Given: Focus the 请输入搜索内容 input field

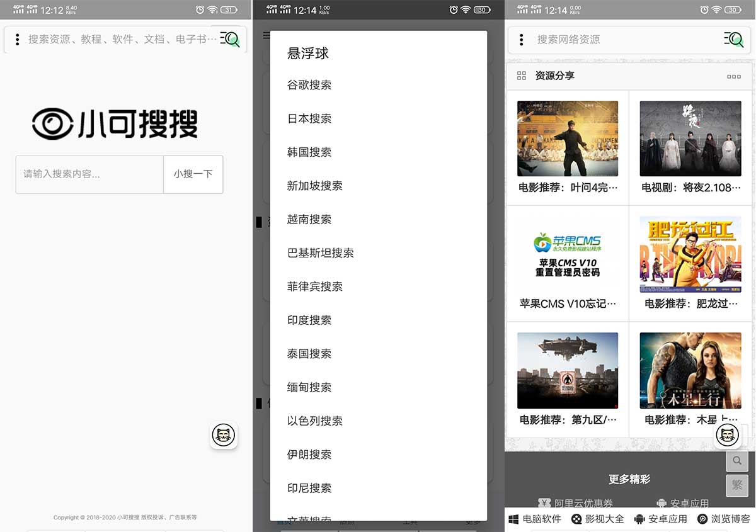Looking at the screenshot, I should coord(89,174).
